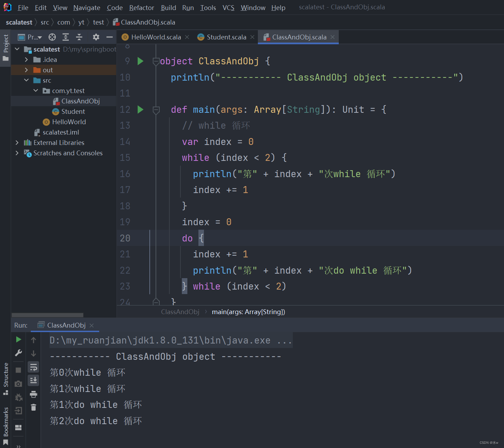Open Project panel settings gear
This screenshot has height=448, width=504.
tap(96, 37)
